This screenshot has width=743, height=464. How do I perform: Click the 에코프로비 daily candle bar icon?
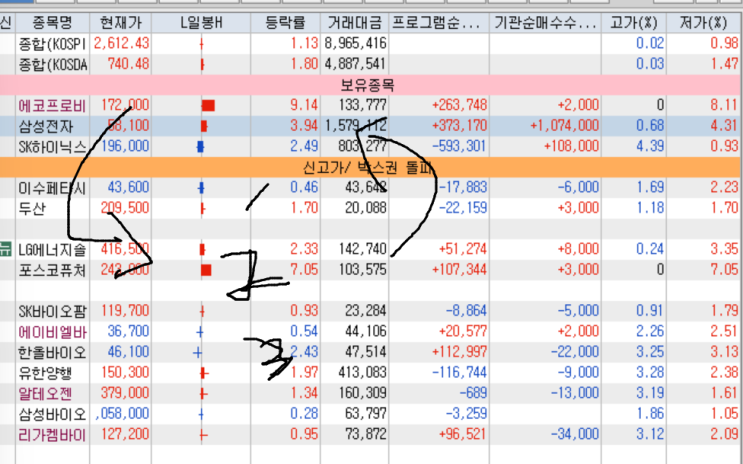click(208, 105)
